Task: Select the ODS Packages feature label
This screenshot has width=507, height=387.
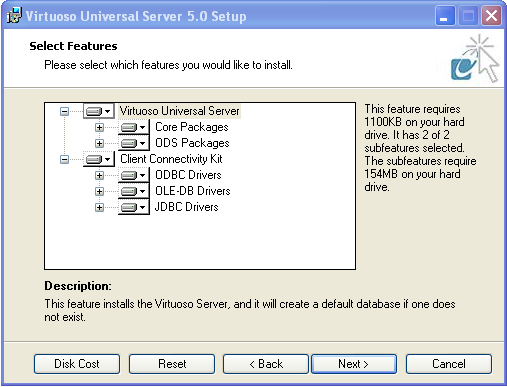Action: [192, 143]
